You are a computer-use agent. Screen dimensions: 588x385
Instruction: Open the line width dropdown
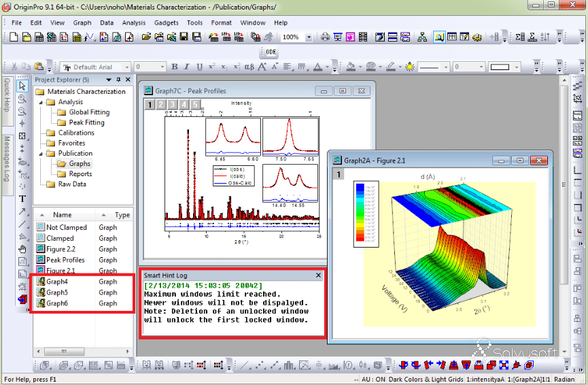tap(481, 67)
